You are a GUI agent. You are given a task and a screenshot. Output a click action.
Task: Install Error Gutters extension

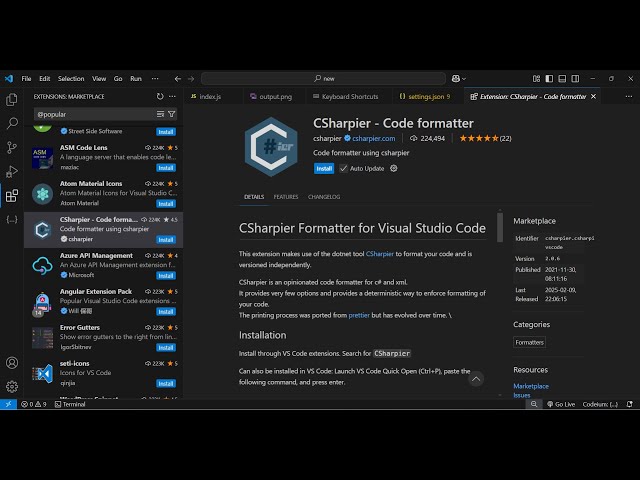166,347
